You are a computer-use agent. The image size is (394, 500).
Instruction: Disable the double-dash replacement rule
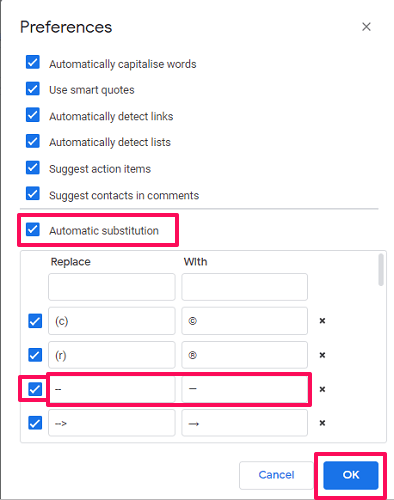click(x=35, y=389)
